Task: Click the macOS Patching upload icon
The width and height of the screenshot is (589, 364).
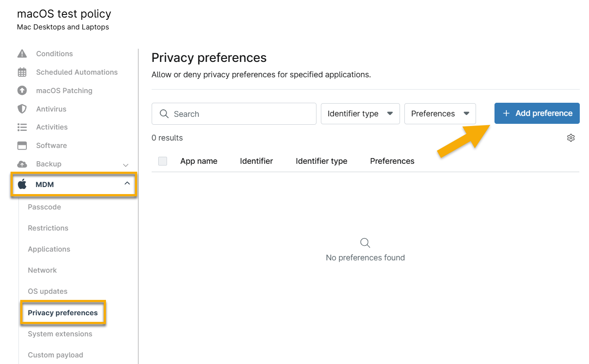Action: (22, 90)
